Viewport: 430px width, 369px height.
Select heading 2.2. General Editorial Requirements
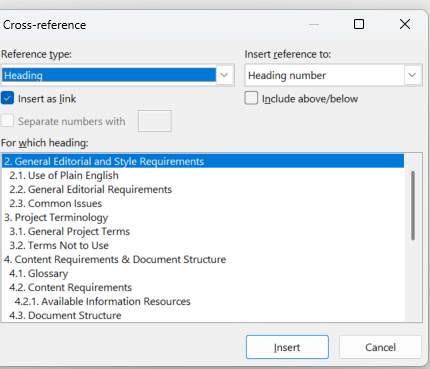pos(203,189)
